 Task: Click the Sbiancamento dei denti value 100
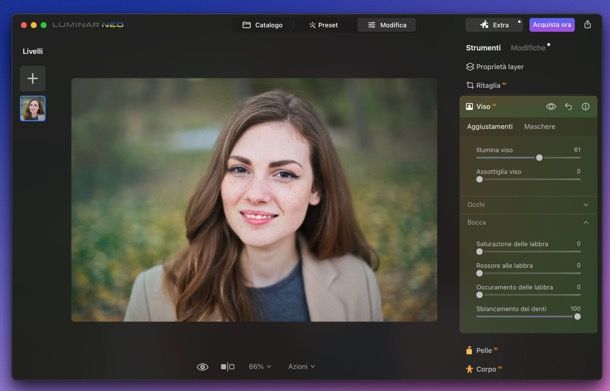coord(575,309)
